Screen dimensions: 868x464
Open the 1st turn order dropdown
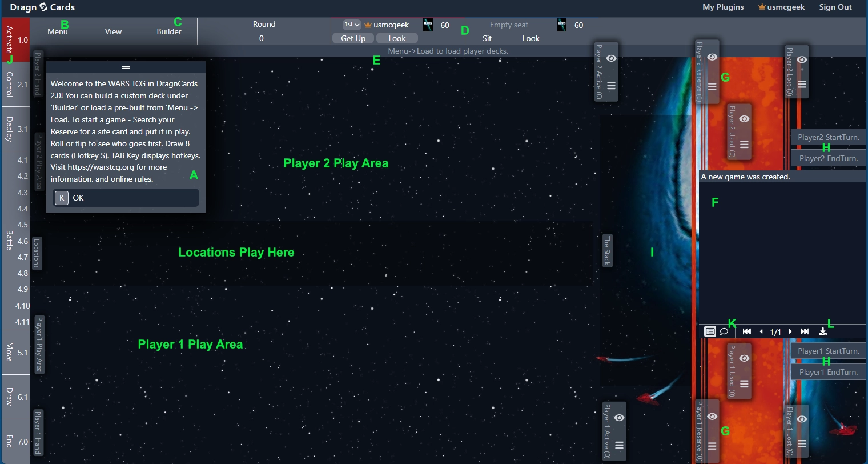(x=351, y=25)
